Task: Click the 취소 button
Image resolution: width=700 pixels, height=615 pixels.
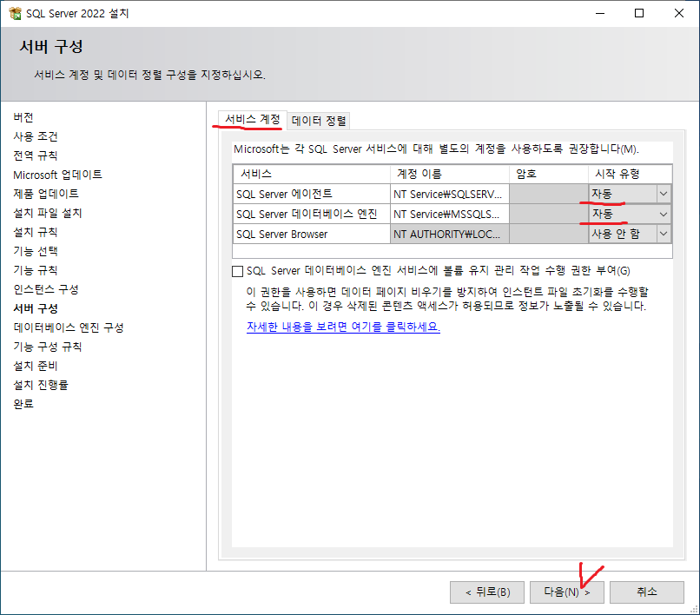Action: click(647, 592)
